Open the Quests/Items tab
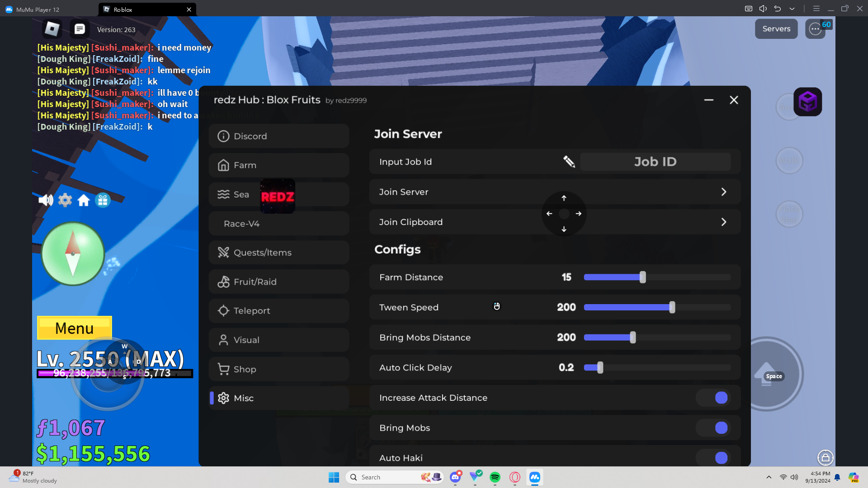The height and width of the screenshot is (488, 868). [279, 253]
